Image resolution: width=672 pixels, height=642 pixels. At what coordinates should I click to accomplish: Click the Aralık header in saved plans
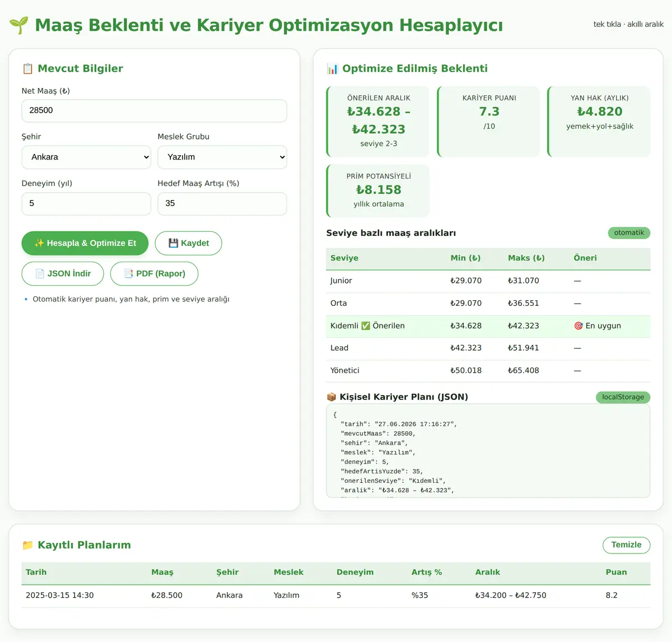pyautogui.click(x=488, y=573)
